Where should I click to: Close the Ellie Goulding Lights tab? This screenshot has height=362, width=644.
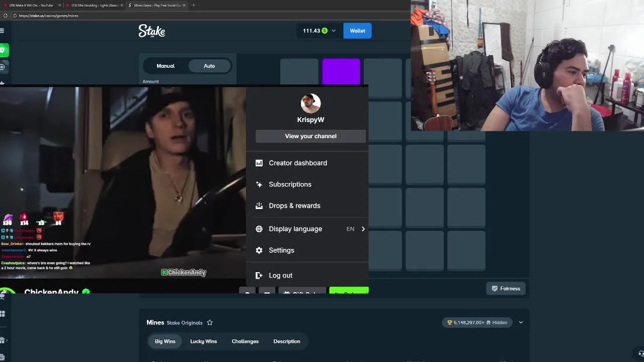pyautogui.click(x=122, y=5)
